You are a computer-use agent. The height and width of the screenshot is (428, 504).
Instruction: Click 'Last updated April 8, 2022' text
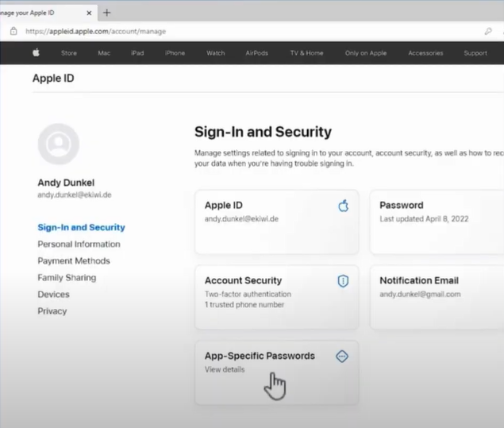coord(424,219)
